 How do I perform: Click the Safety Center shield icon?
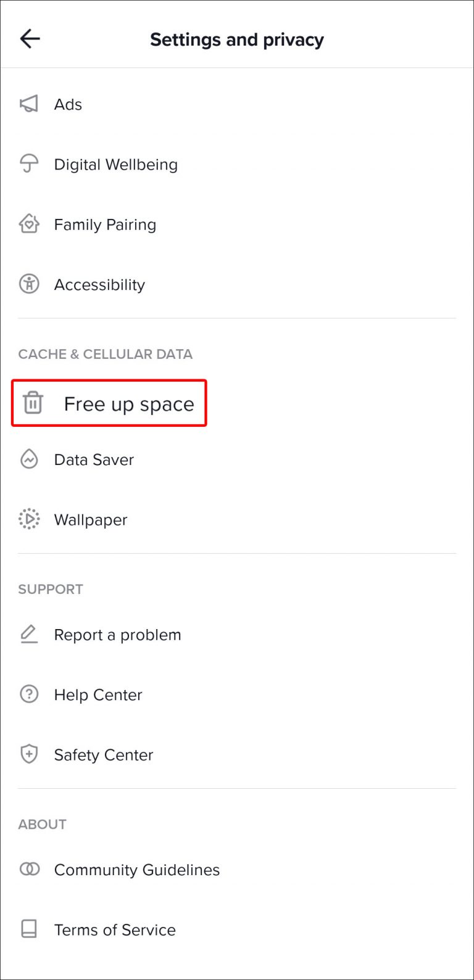29,754
